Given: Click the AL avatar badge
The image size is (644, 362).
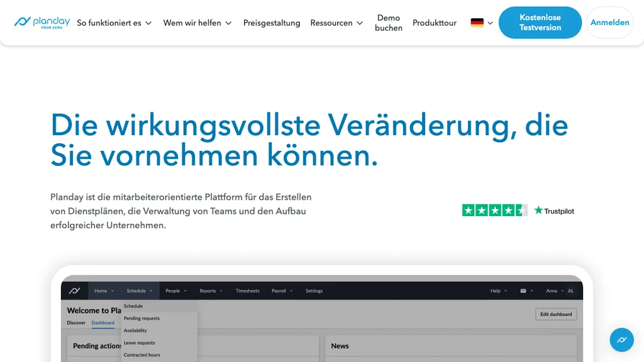Looking at the screenshot, I should pos(570,290).
